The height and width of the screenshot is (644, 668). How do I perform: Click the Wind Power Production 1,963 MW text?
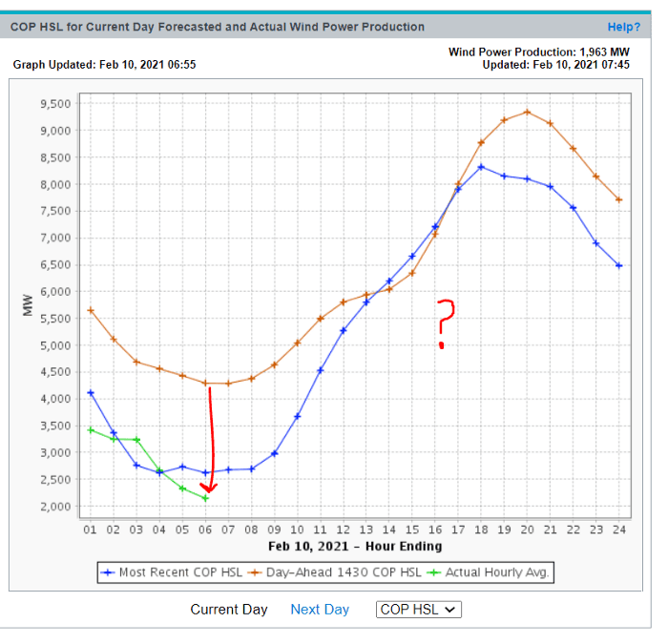(x=539, y=52)
